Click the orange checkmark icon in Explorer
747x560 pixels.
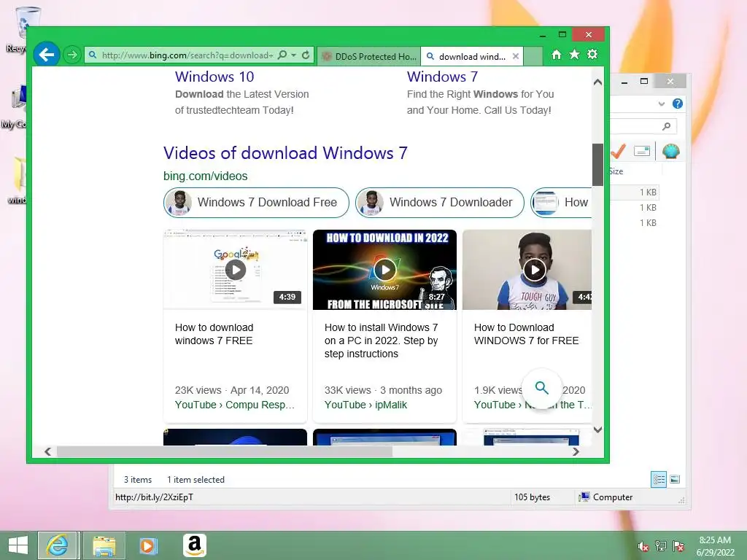618,151
